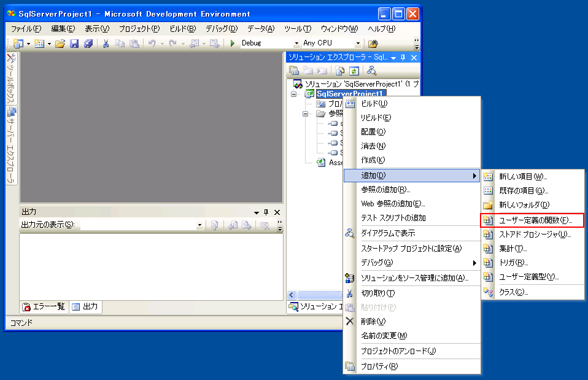Pin the Solution Explorer panel
Screen dimensions: 588x380
[403, 57]
